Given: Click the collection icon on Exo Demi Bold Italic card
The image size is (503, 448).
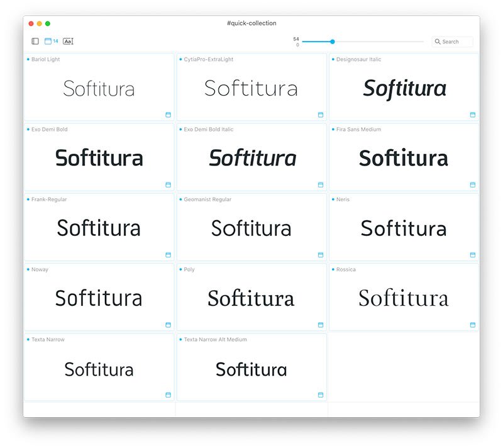Looking at the screenshot, I should pyautogui.click(x=321, y=184).
